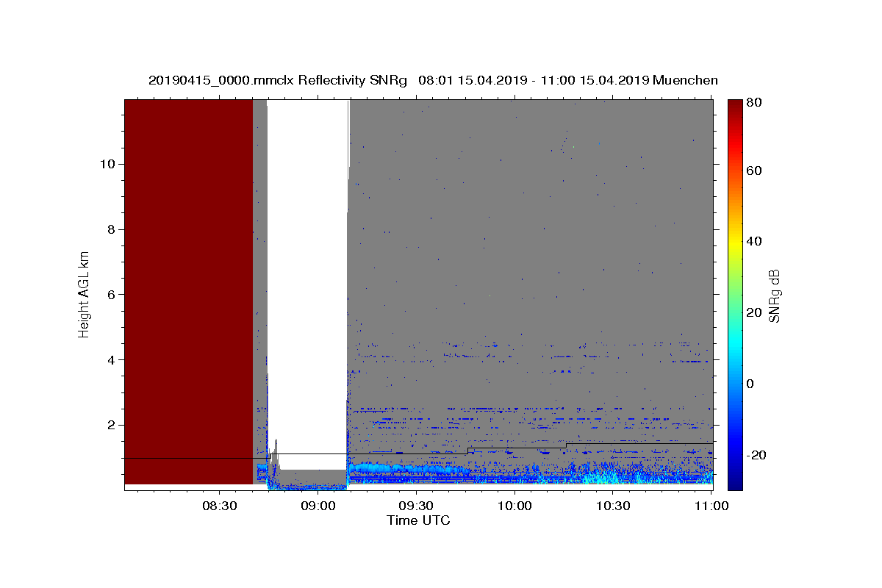Viewport: 882px width, 588px height.
Task: Click the 10:00 time tick label
Action: pyautogui.click(x=514, y=506)
